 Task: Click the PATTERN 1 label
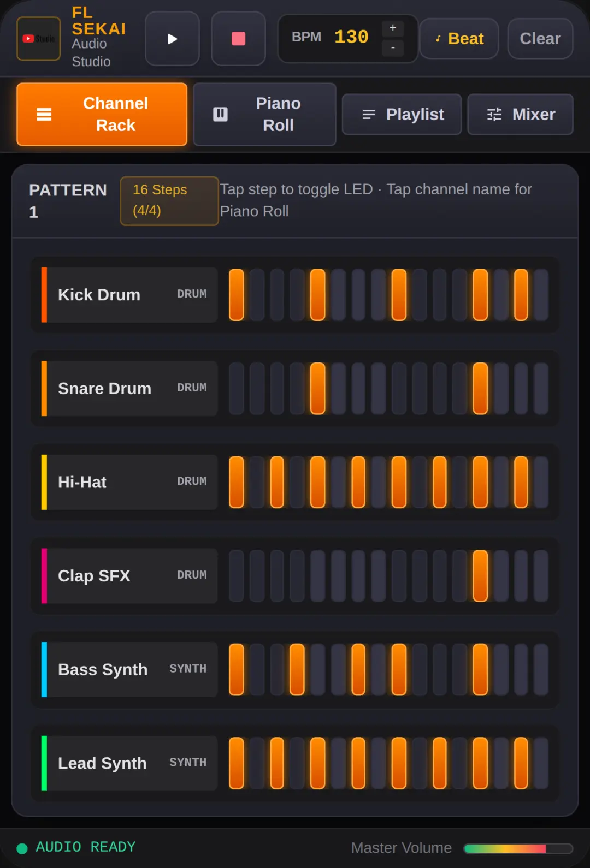(x=68, y=201)
